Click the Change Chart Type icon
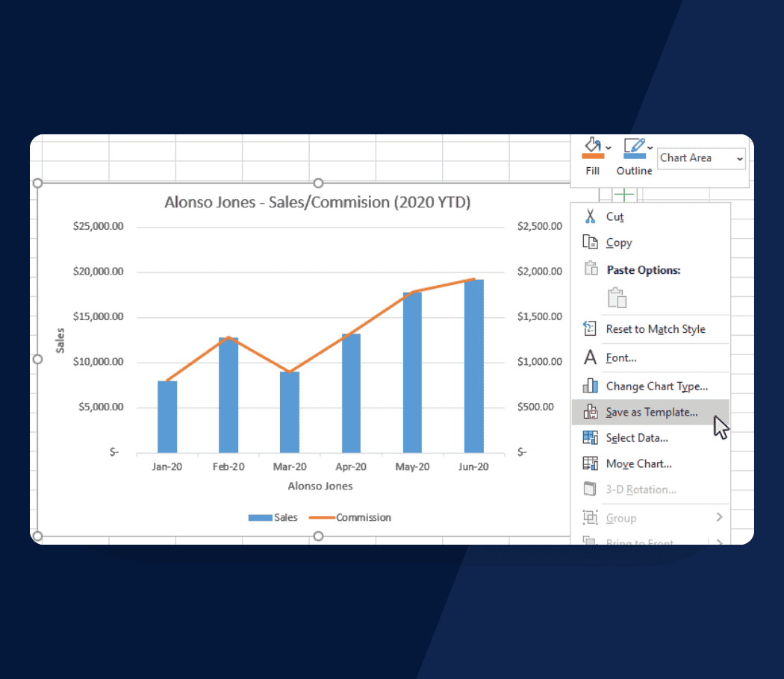Screen dimensions: 784x679 pyautogui.click(x=590, y=386)
